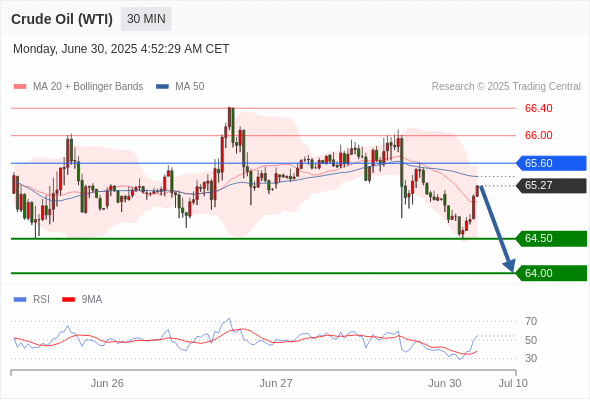590x400 pixels.
Task: Click the 'MA 20 + Bollinger Bands' legend label
Action: pos(88,87)
